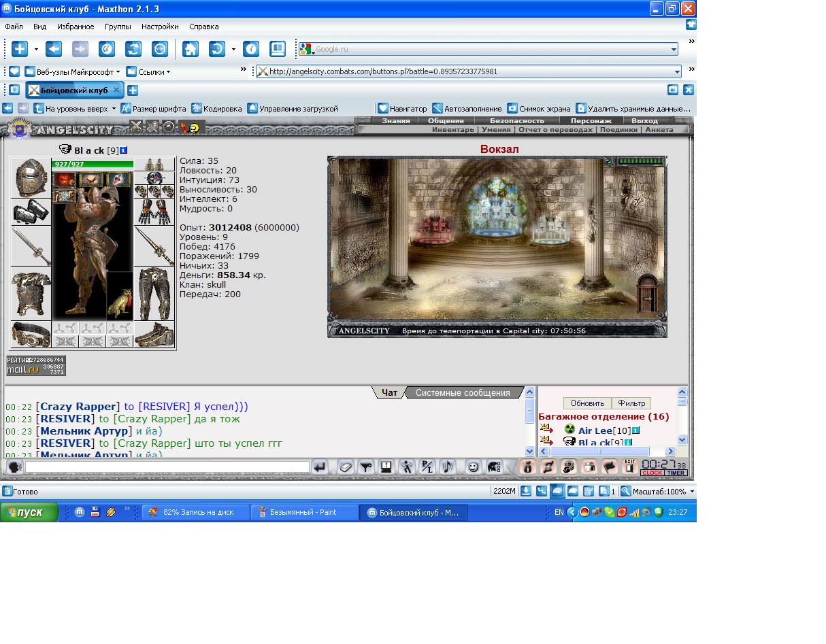Viewport: 826px width, 644px height.
Task: Expand the Веб-узлы Майкрософт favorites folder
Action: (x=72, y=71)
